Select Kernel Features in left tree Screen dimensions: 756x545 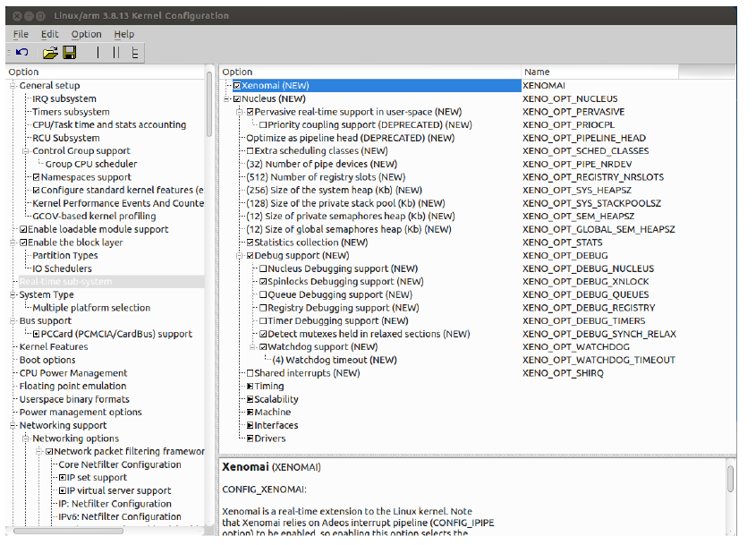(54, 347)
